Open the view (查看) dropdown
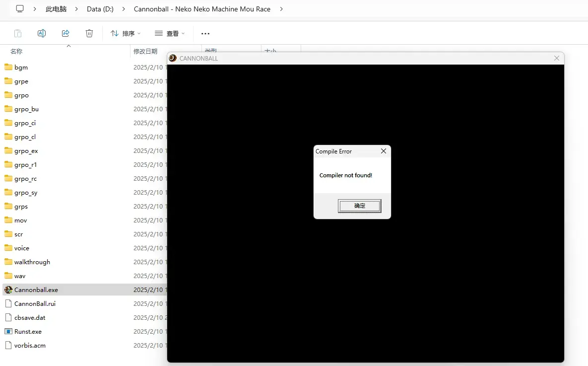Image resolution: width=588 pixels, height=366 pixels. pyautogui.click(x=170, y=33)
